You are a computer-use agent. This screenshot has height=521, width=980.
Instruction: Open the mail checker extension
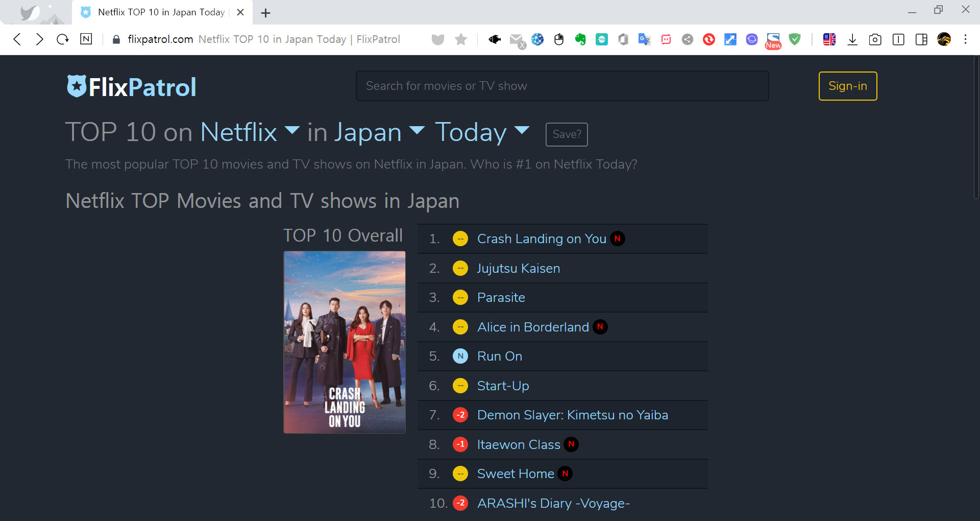[517, 40]
